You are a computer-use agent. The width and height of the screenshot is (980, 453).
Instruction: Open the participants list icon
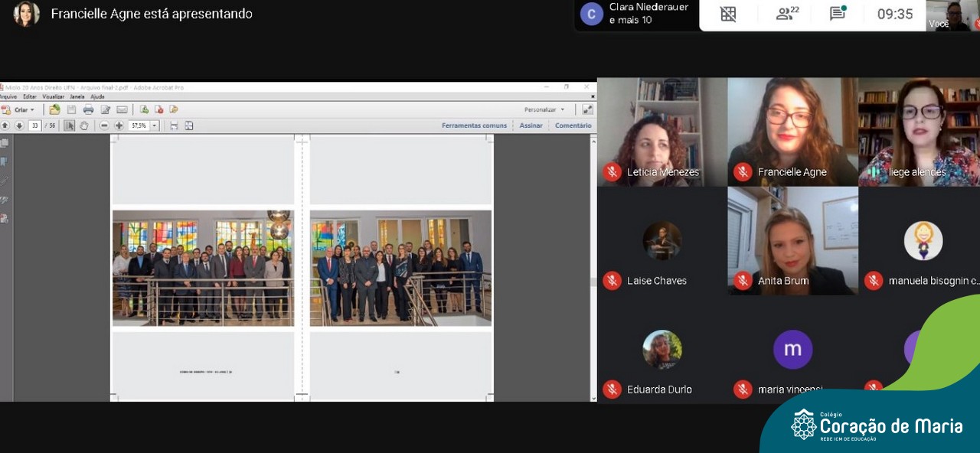[x=788, y=14]
